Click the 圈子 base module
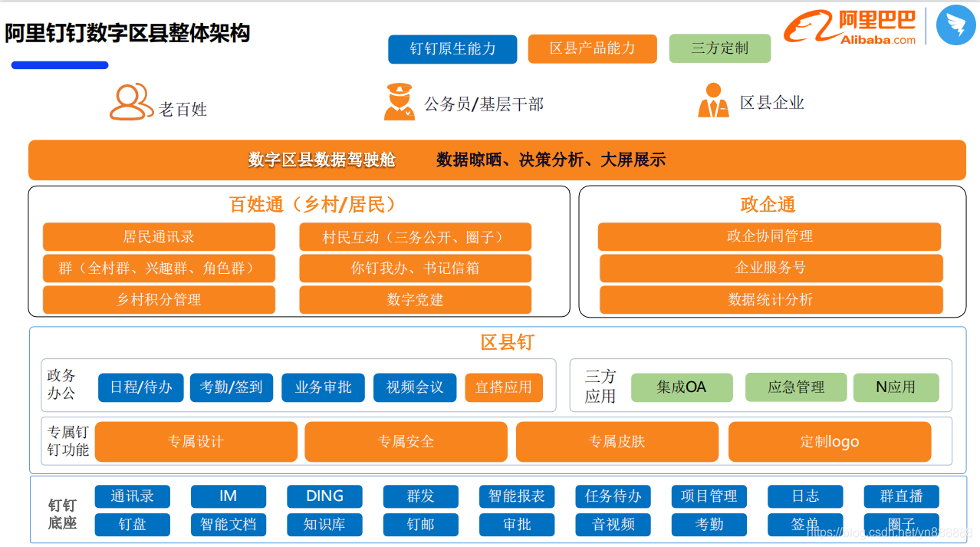Image resolution: width=980 pixels, height=547 pixels. pos(901,525)
